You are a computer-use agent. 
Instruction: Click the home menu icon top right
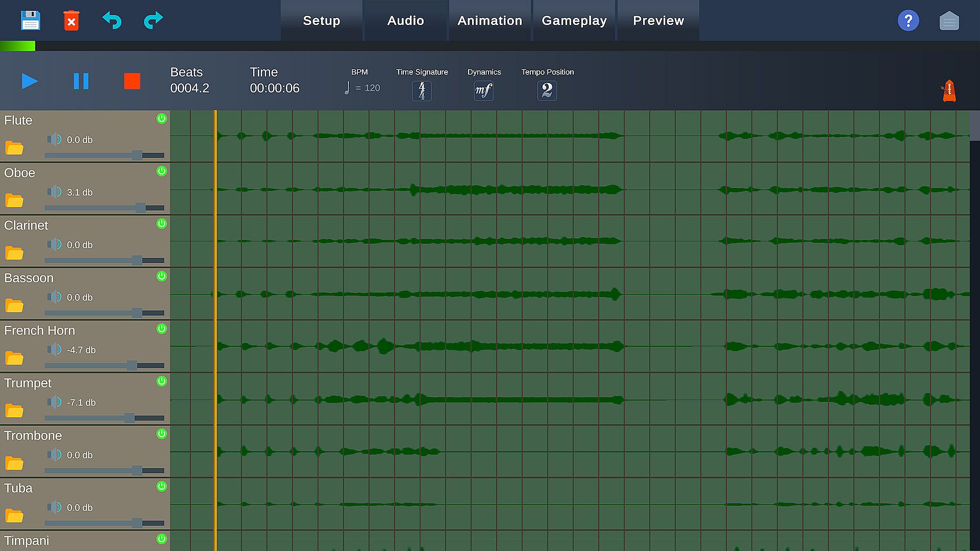click(949, 21)
